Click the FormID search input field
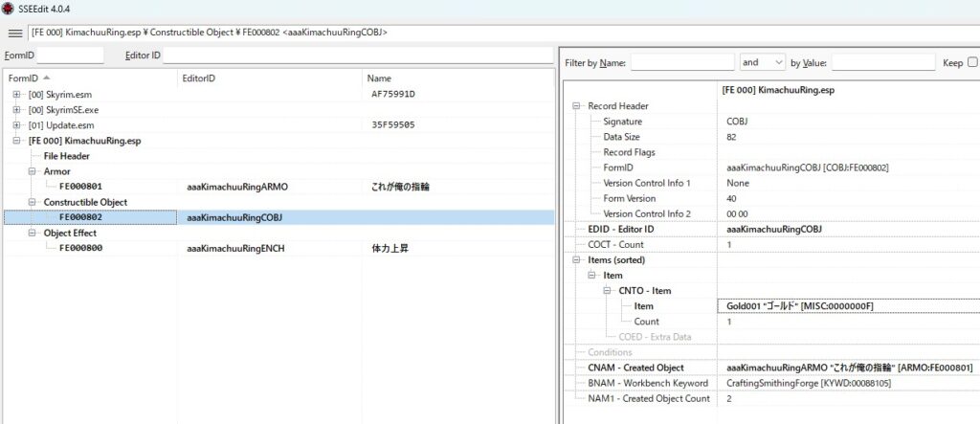The height and width of the screenshot is (424, 980). (x=69, y=56)
